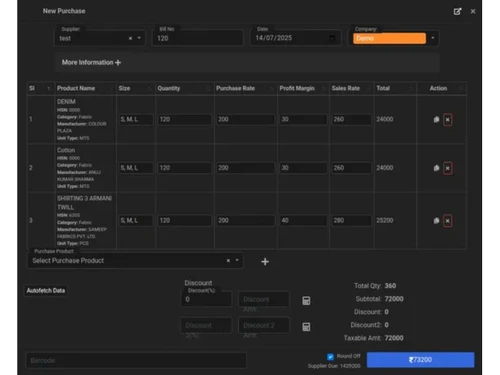Open the Company dropdown arrow
Viewport: 500px width, 375px height.
click(x=433, y=38)
